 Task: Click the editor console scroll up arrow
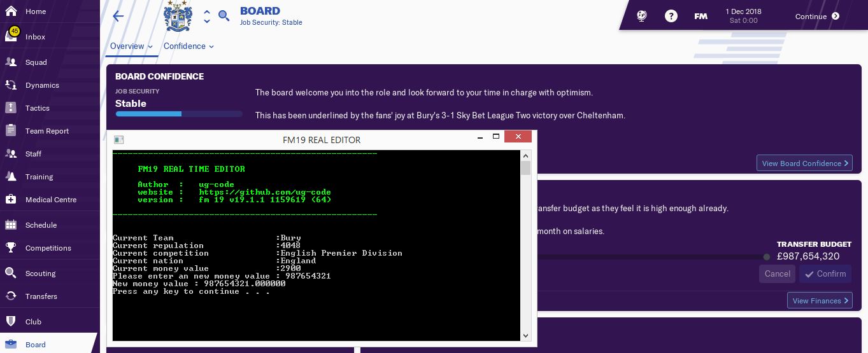click(525, 156)
